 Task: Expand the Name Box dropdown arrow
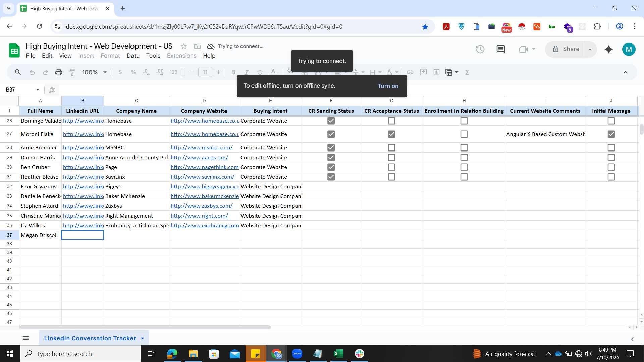point(38,90)
